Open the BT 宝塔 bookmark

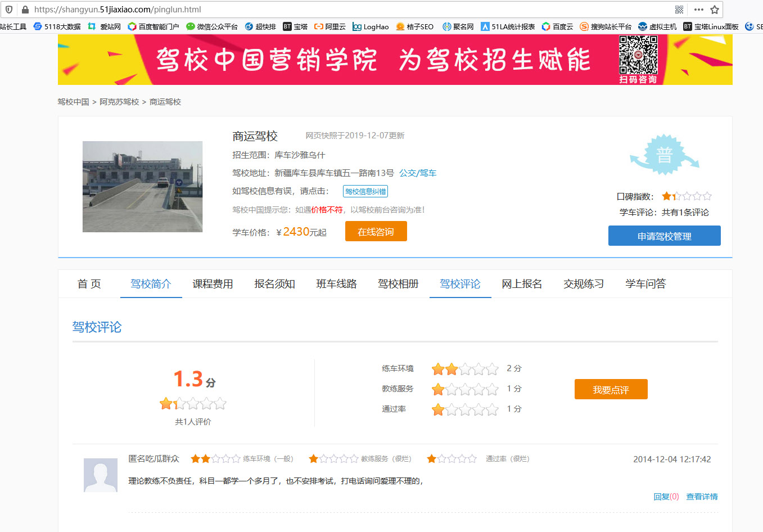295,26
